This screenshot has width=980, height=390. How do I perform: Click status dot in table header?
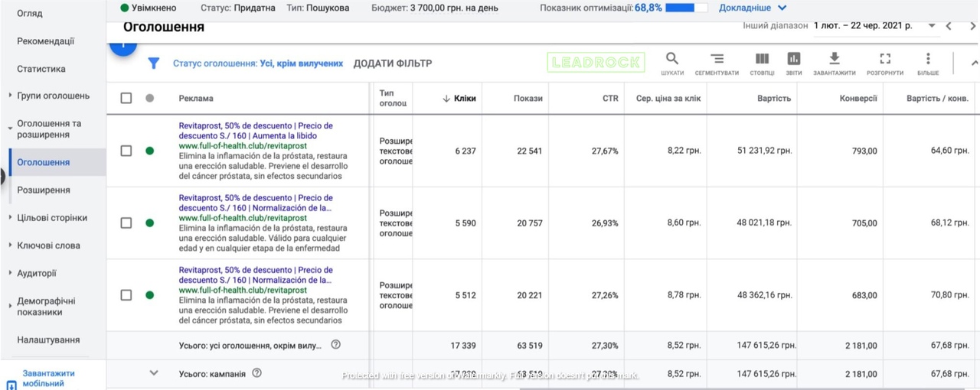pyautogui.click(x=149, y=99)
